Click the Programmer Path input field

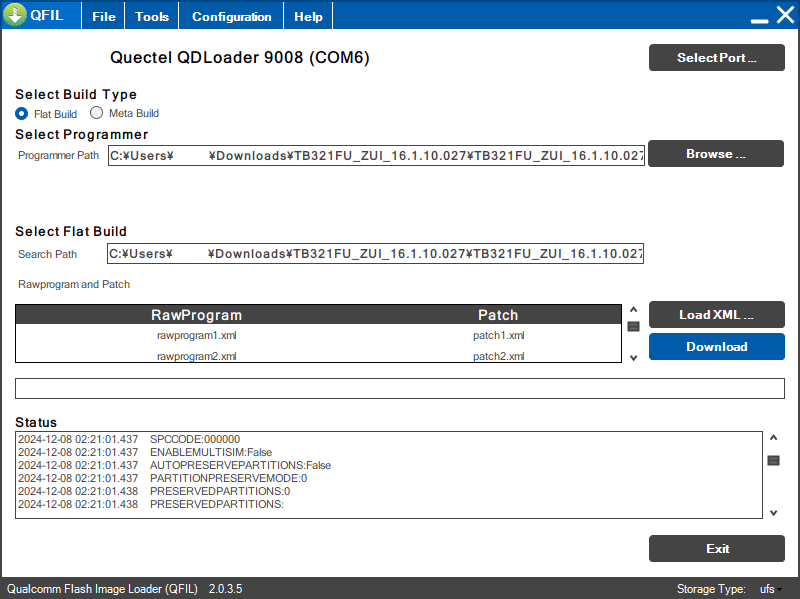coord(376,156)
